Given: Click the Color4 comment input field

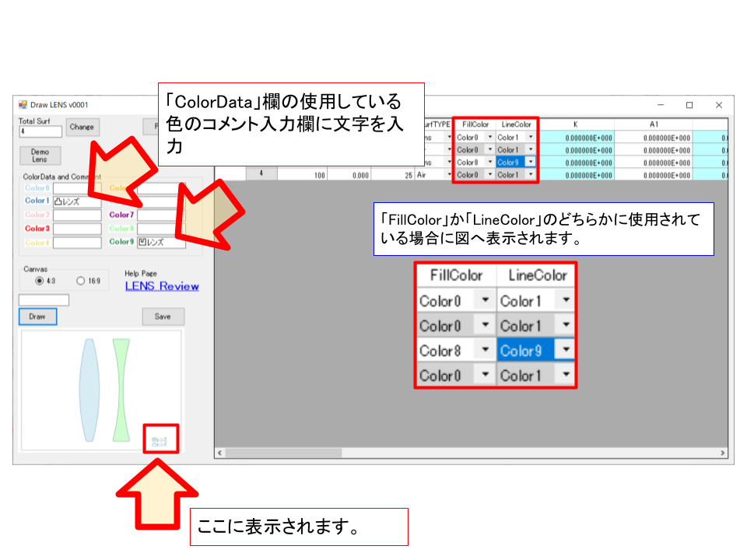Looking at the screenshot, I should click(x=77, y=243).
